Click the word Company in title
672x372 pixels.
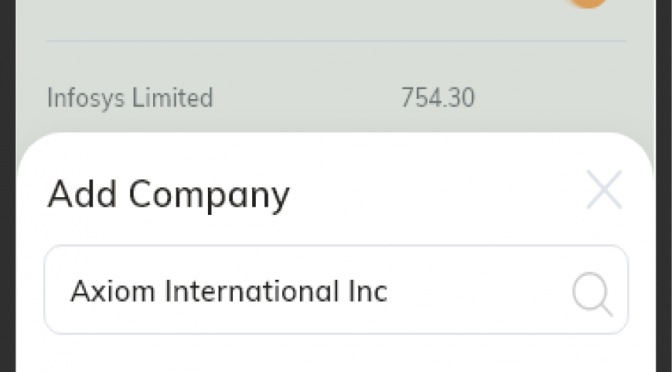(209, 195)
